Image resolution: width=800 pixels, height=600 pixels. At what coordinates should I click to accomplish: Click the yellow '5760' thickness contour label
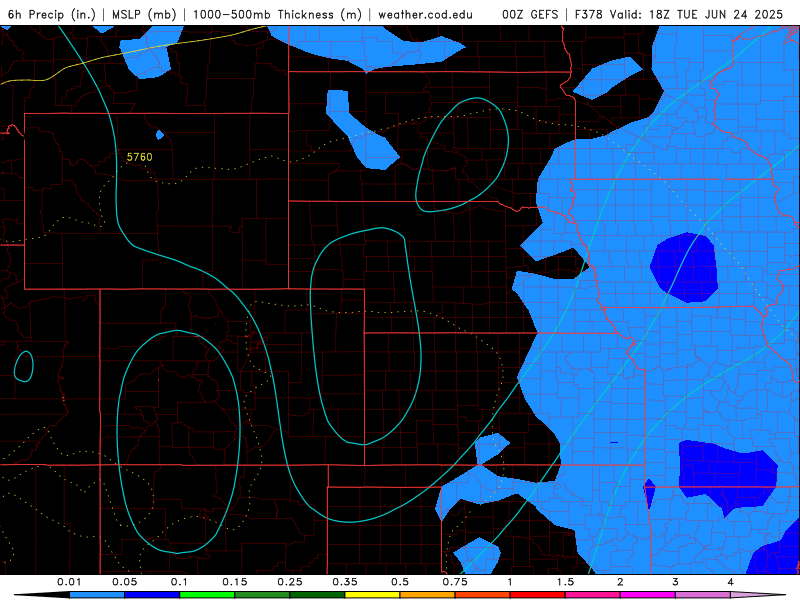139,157
